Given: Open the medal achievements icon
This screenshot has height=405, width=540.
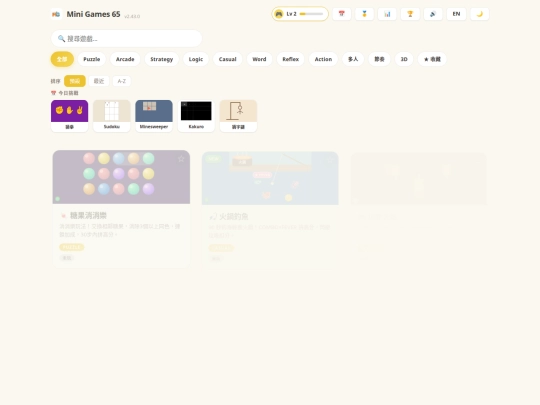Looking at the screenshot, I should [364, 14].
